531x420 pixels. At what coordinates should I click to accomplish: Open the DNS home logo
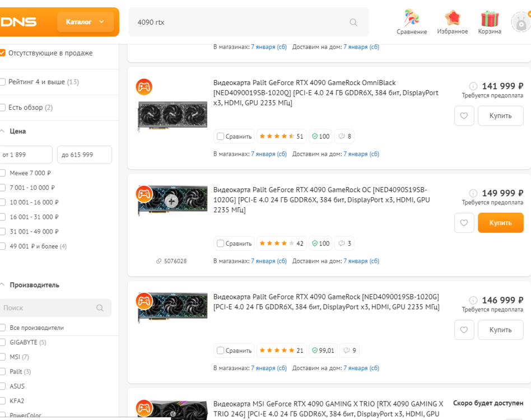coord(18,22)
